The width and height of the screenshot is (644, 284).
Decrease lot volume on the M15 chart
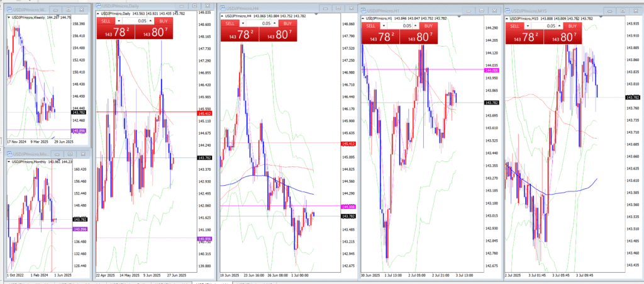coord(528,25)
